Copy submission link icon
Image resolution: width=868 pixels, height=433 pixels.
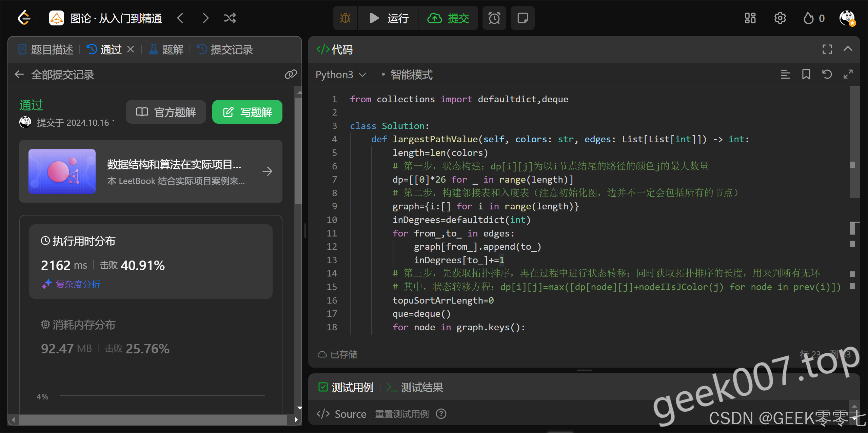[291, 74]
